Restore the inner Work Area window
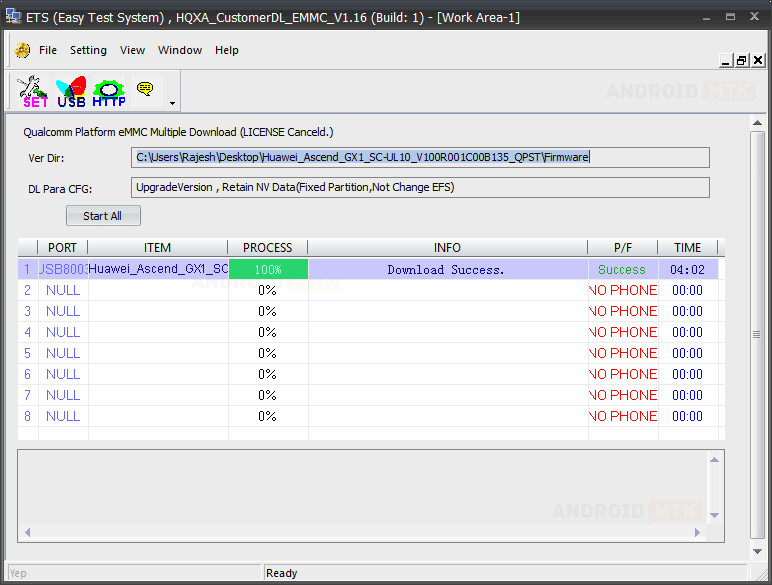Viewport: 772px width, 585px height. tap(741, 61)
